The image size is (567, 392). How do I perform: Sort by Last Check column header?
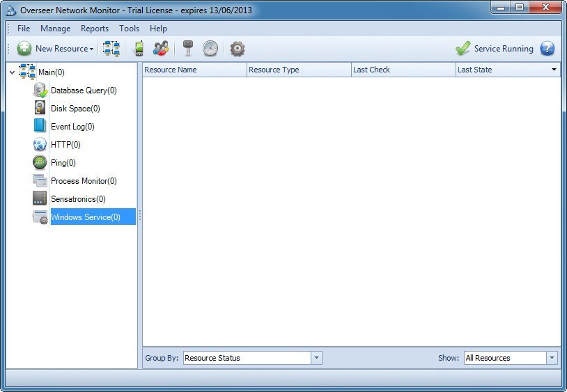coord(403,70)
